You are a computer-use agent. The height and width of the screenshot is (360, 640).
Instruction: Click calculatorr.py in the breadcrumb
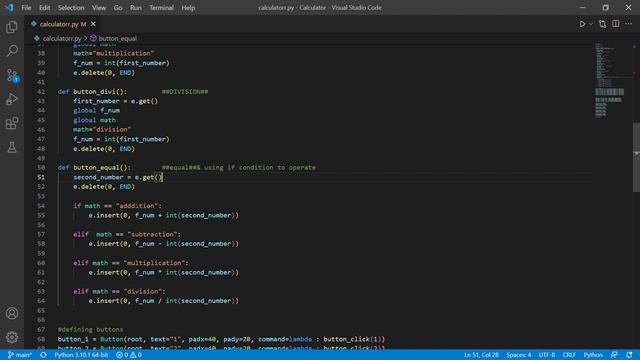(62, 38)
